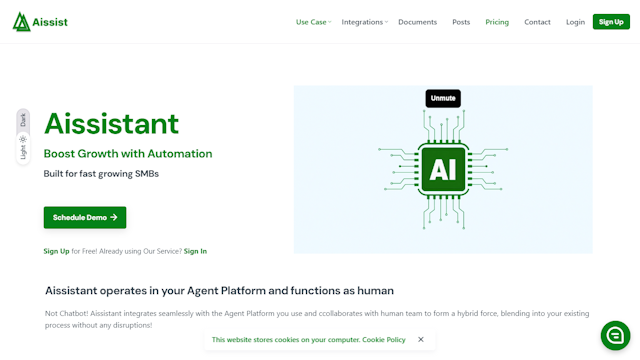This screenshot has height=360, width=640.
Task: Click the green Sign Up button
Action: coord(611,22)
